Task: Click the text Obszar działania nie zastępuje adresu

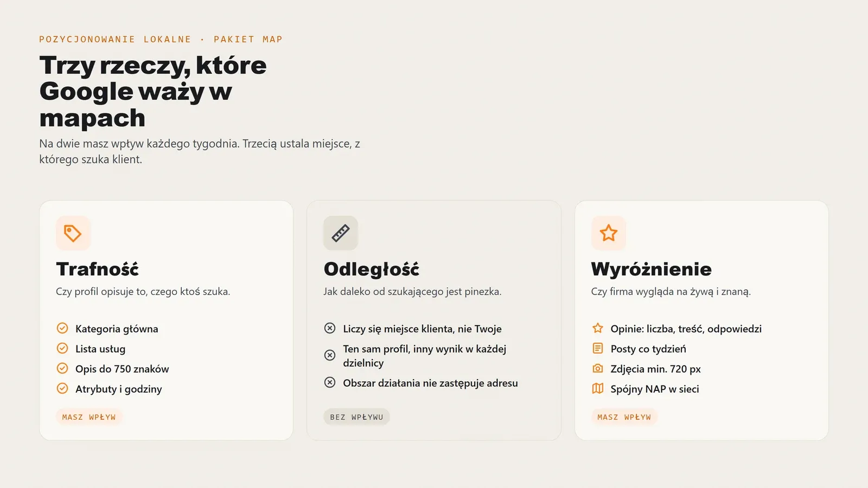Action: (x=431, y=383)
